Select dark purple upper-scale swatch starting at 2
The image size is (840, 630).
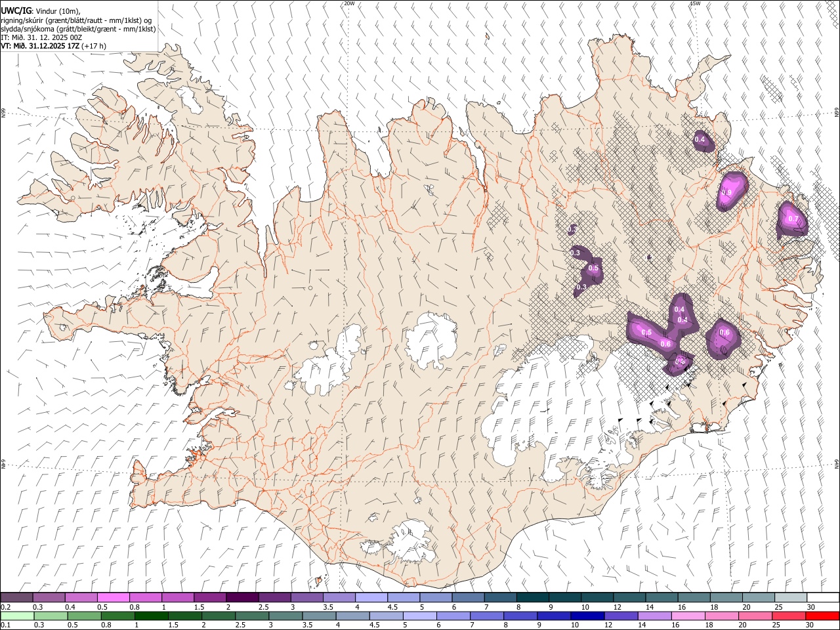242,597
